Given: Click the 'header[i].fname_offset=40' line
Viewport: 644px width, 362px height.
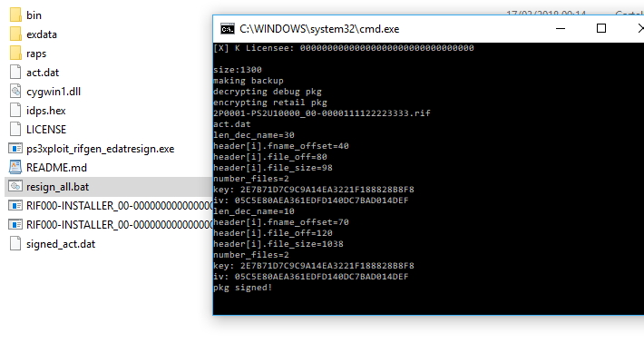Looking at the screenshot, I should click(x=281, y=146).
